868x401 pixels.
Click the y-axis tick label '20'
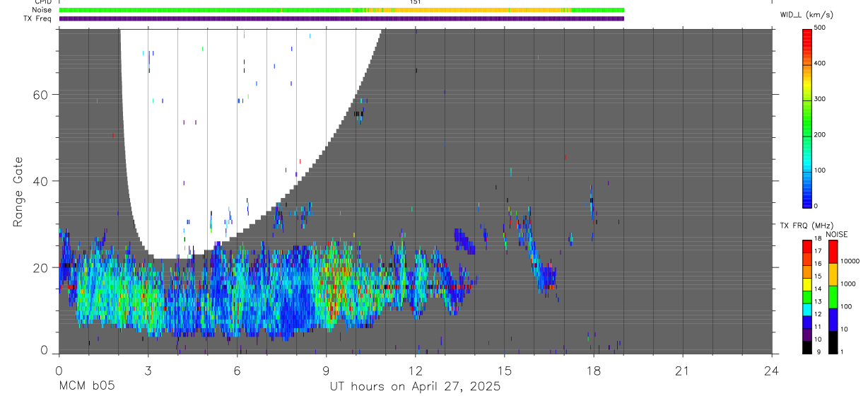click(40, 267)
